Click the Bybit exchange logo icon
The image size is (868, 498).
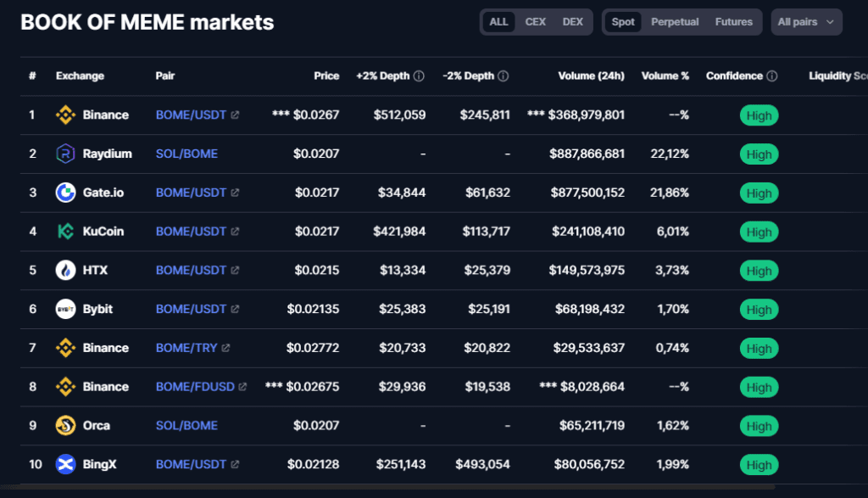[65, 309]
